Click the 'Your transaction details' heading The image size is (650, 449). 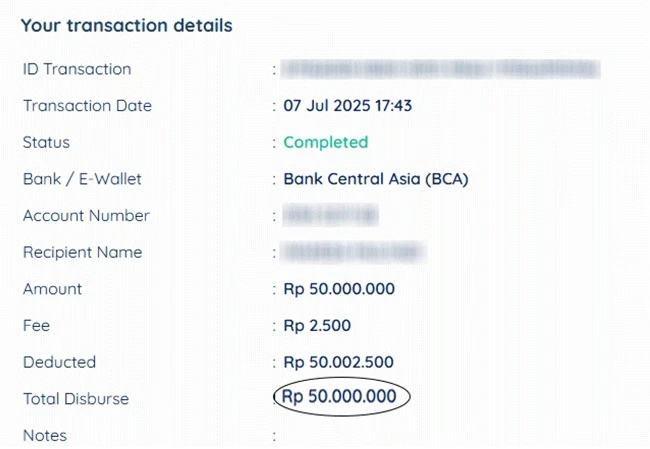coord(126,26)
